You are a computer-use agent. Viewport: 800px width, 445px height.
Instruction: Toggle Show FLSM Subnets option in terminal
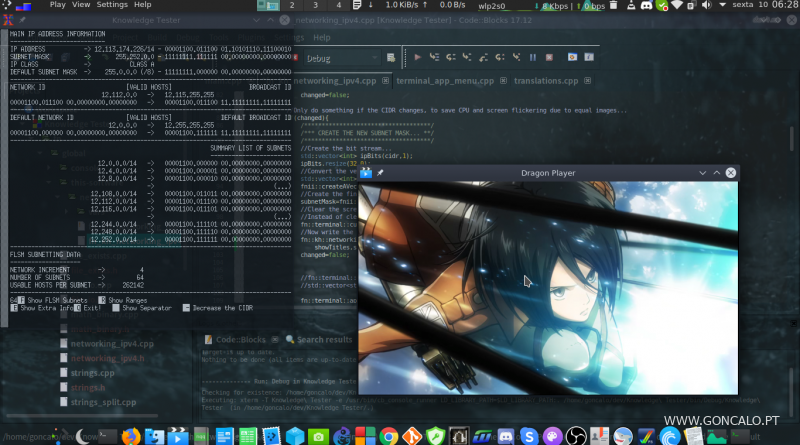[x=53, y=301]
